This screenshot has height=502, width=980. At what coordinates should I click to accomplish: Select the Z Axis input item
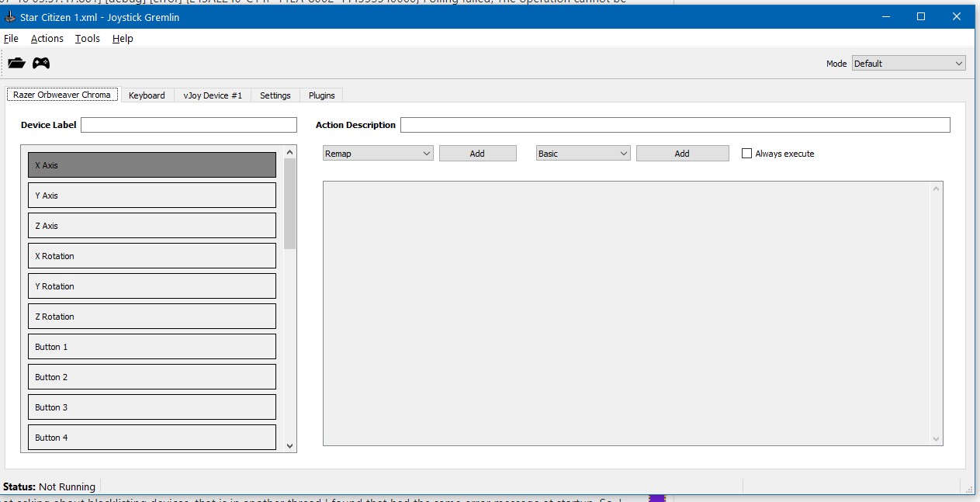click(152, 226)
